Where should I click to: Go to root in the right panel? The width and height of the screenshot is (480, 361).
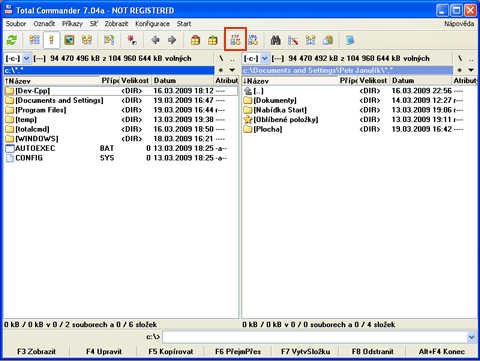pyautogui.click(x=460, y=59)
